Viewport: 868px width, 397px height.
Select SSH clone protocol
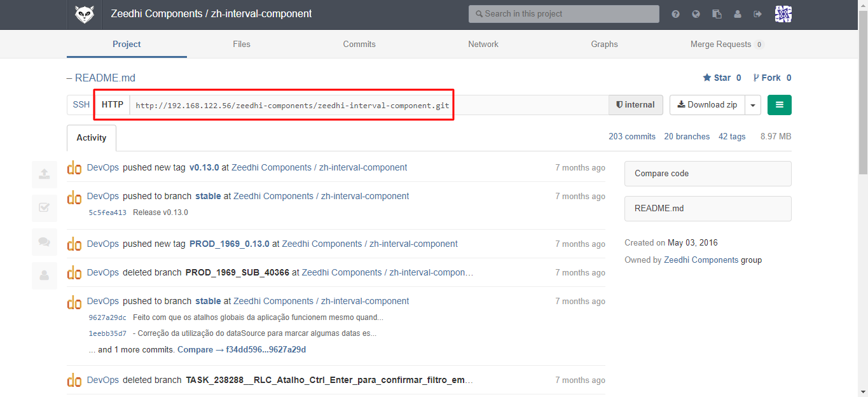click(x=81, y=105)
